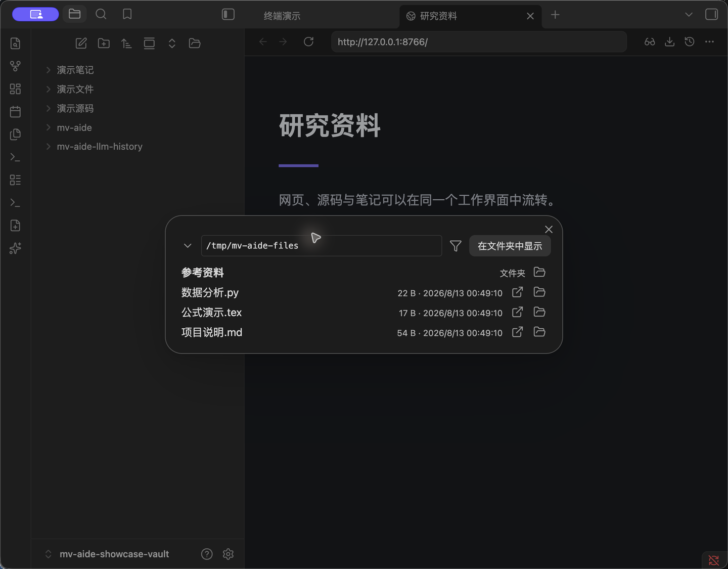Click the new folder icon
Image resolution: width=728 pixels, height=569 pixels.
tap(104, 43)
